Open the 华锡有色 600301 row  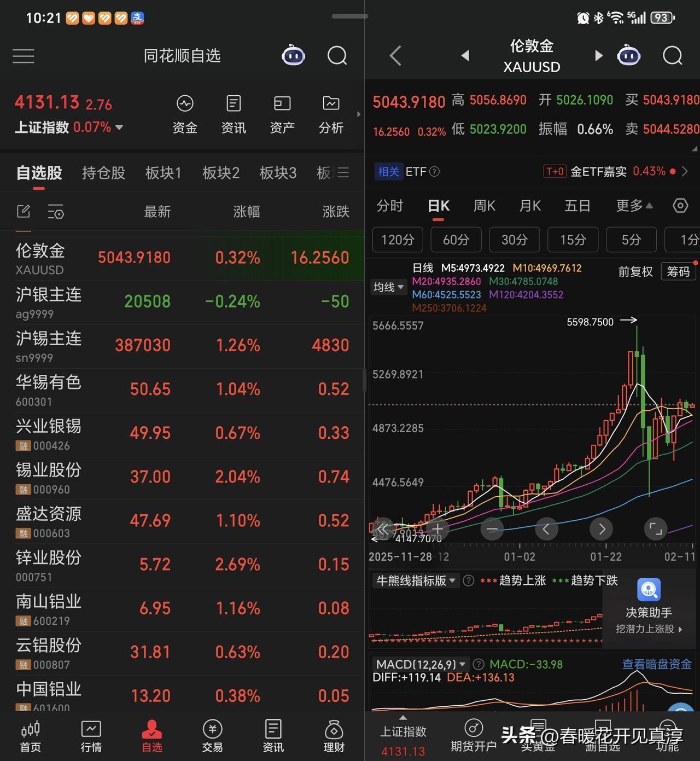(x=182, y=390)
